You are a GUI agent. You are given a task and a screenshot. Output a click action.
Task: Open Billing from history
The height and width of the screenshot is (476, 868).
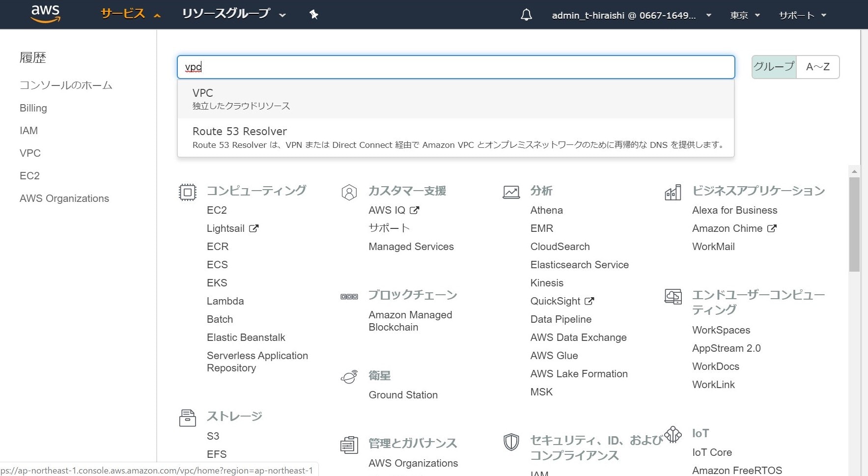point(33,108)
